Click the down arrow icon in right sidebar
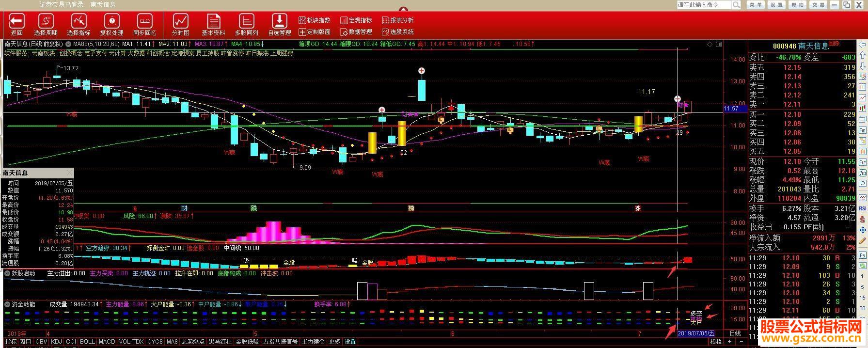 863,66
